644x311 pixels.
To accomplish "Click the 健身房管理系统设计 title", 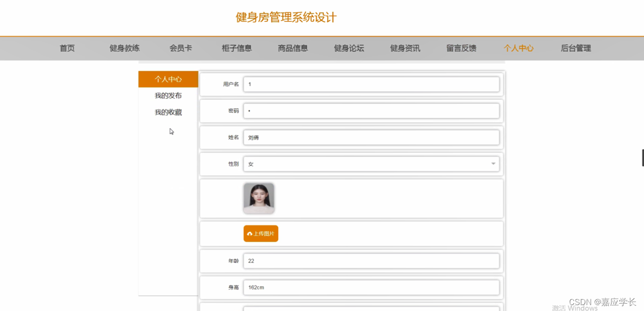I will coord(286,18).
